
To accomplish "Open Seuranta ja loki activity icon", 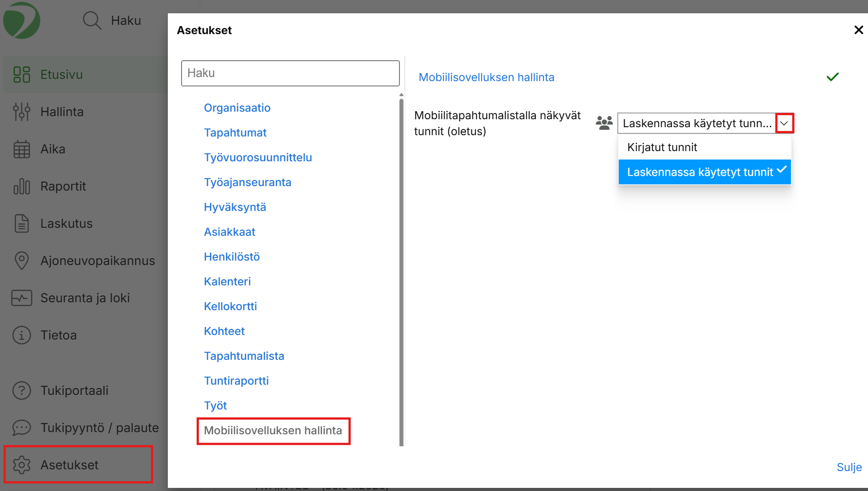I will pos(21,298).
